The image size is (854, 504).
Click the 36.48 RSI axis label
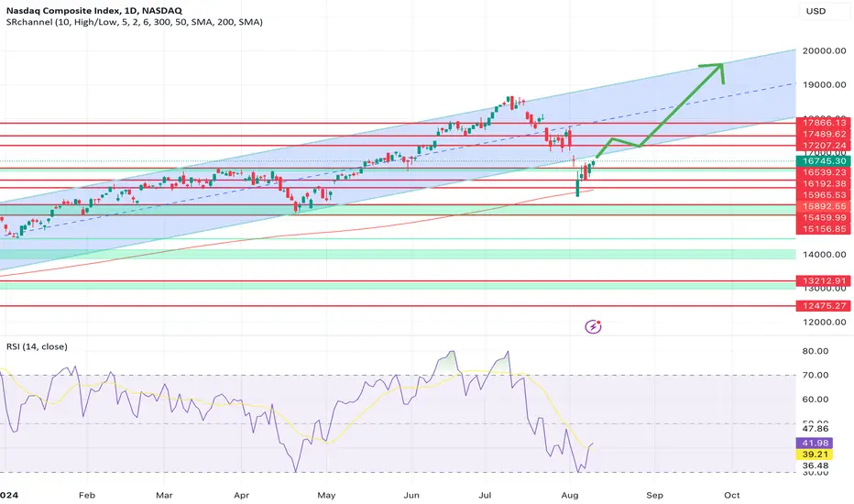point(816,466)
